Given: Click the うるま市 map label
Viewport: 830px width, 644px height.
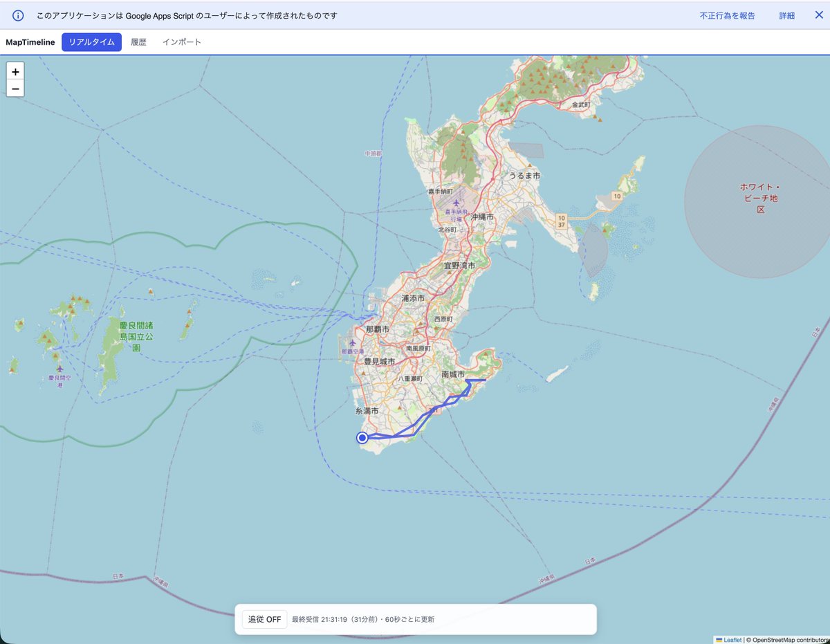Looking at the screenshot, I should point(524,176).
